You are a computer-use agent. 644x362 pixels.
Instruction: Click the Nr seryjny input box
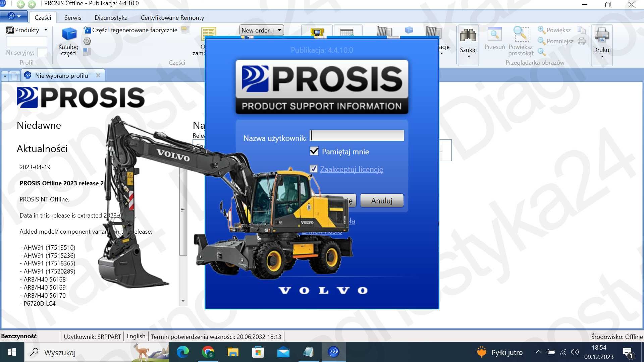point(42,53)
